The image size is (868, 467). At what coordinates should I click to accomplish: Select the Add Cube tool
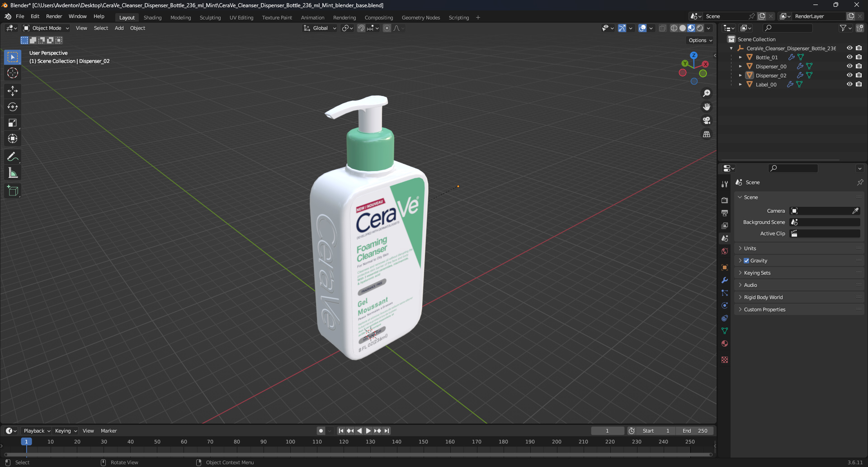[13, 191]
